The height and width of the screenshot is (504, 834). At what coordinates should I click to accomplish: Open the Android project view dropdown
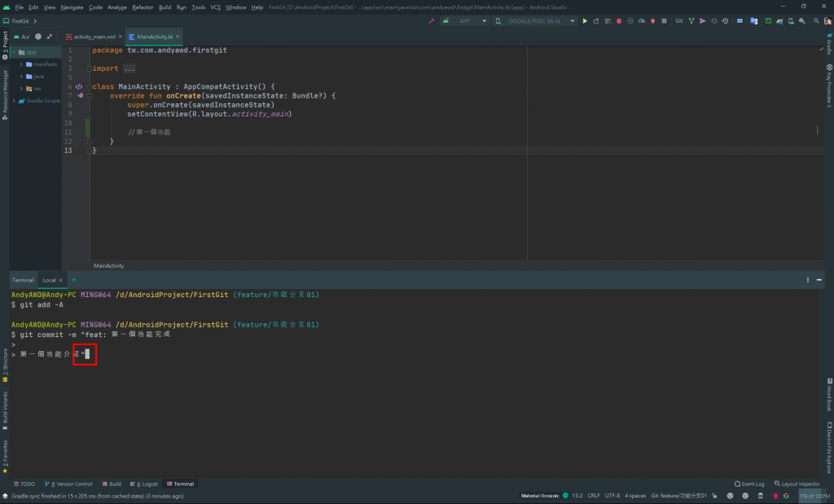[x=22, y=37]
